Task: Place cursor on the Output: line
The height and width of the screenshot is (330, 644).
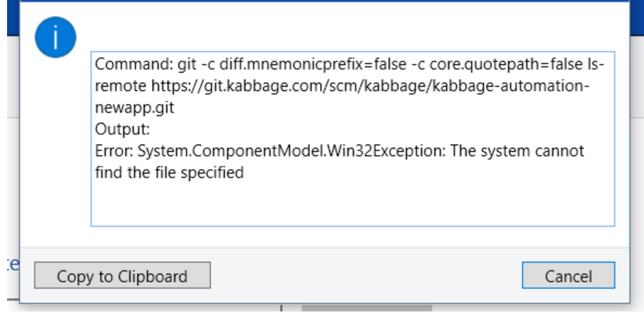Action: point(123,129)
